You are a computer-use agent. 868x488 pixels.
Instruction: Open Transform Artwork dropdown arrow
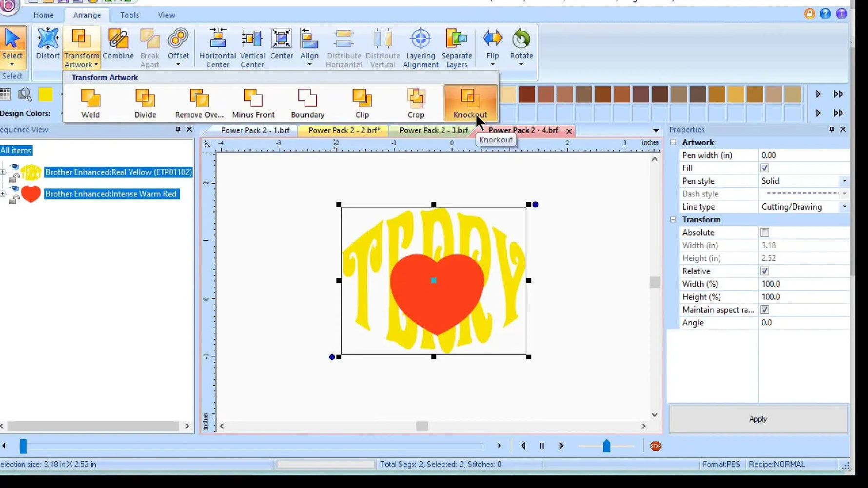pos(96,65)
